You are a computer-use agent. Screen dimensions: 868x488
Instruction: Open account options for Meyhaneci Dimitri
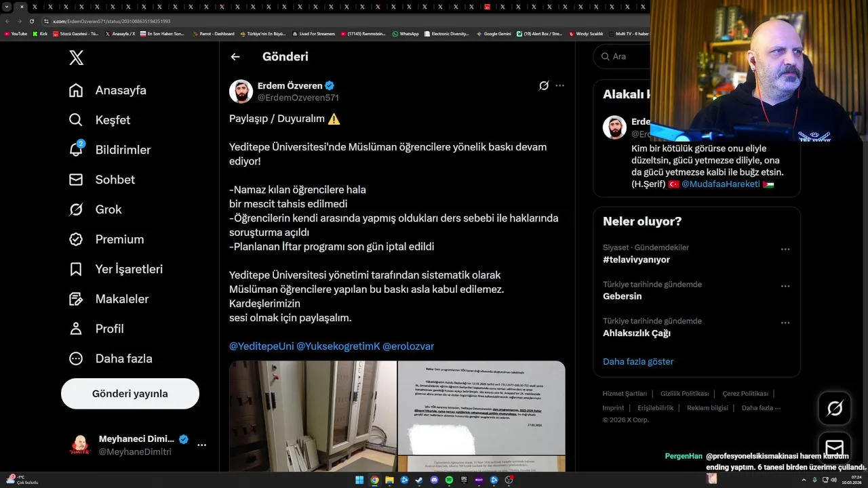[x=201, y=445]
